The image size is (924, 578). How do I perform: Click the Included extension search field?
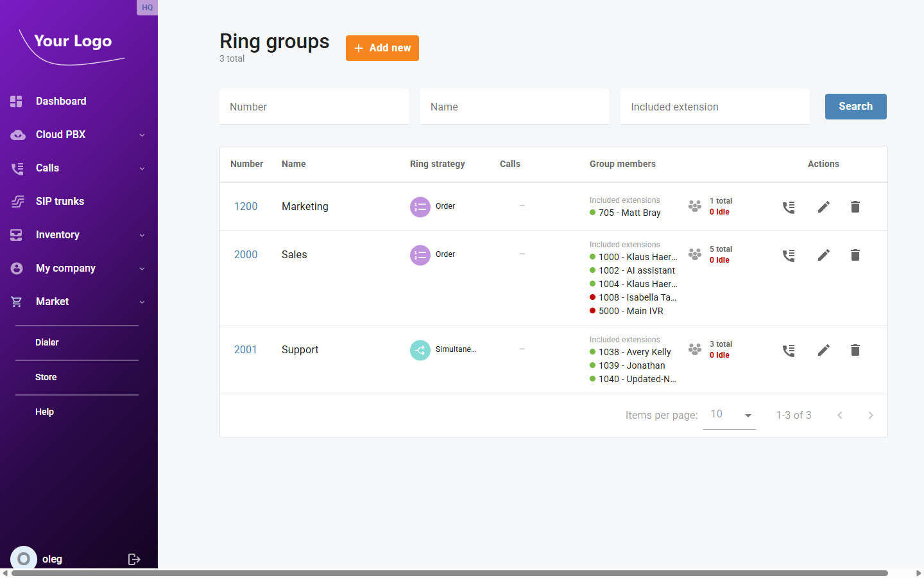tap(714, 107)
